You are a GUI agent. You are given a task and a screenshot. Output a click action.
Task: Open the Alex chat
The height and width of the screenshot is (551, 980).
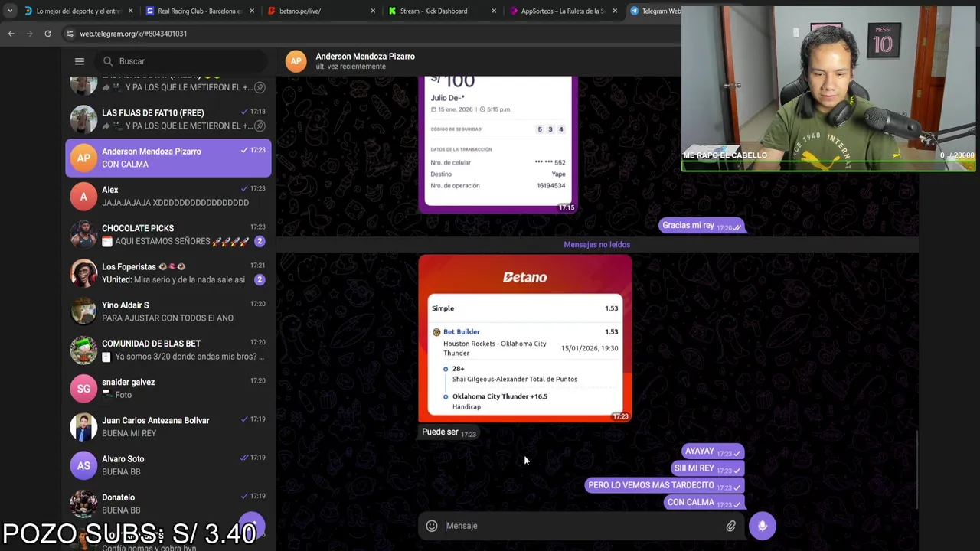click(168, 197)
